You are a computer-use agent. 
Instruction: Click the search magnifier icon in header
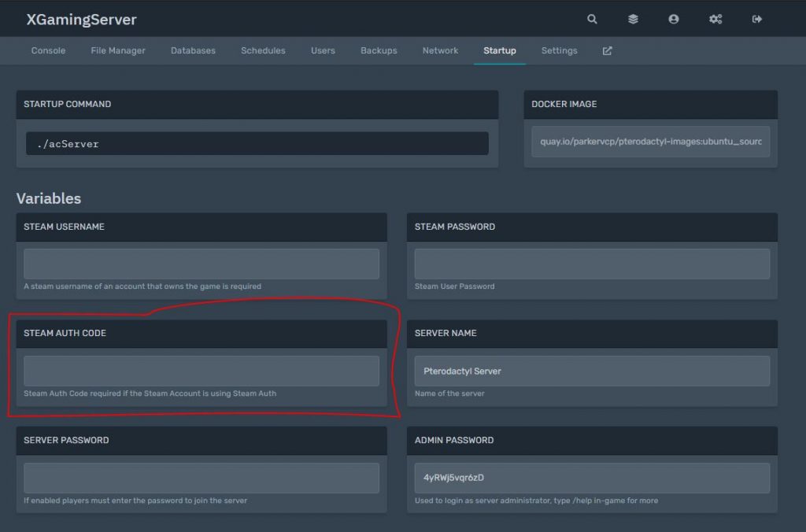(592, 19)
